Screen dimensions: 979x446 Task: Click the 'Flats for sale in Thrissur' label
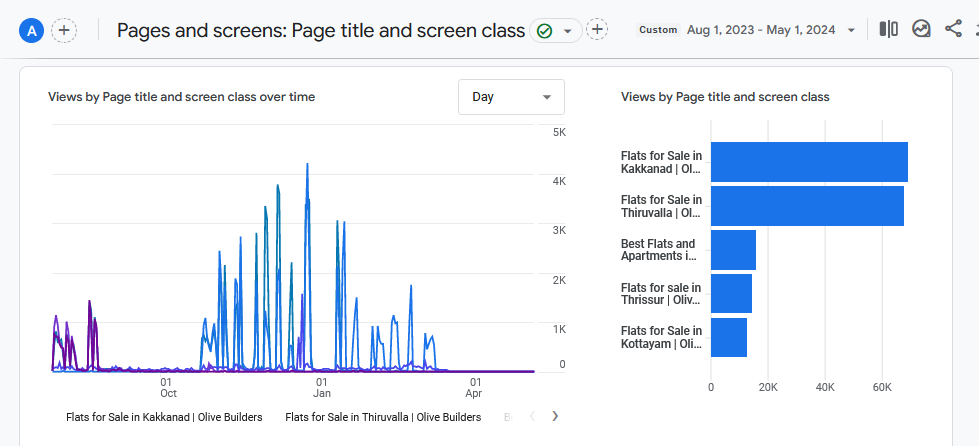661,294
